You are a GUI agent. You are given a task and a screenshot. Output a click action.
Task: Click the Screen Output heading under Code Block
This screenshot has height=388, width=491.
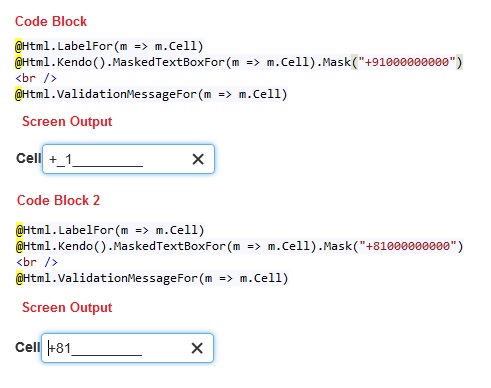coord(67,122)
